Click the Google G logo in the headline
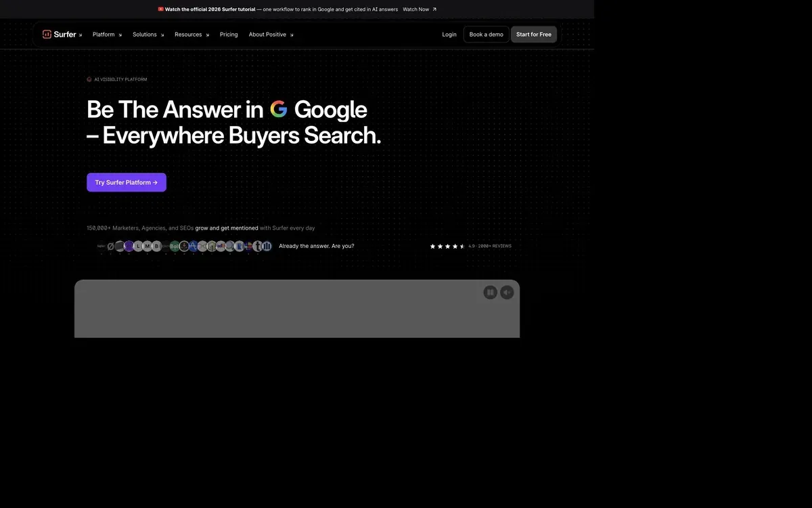Image resolution: width=812 pixels, height=508 pixels. point(279,109)
